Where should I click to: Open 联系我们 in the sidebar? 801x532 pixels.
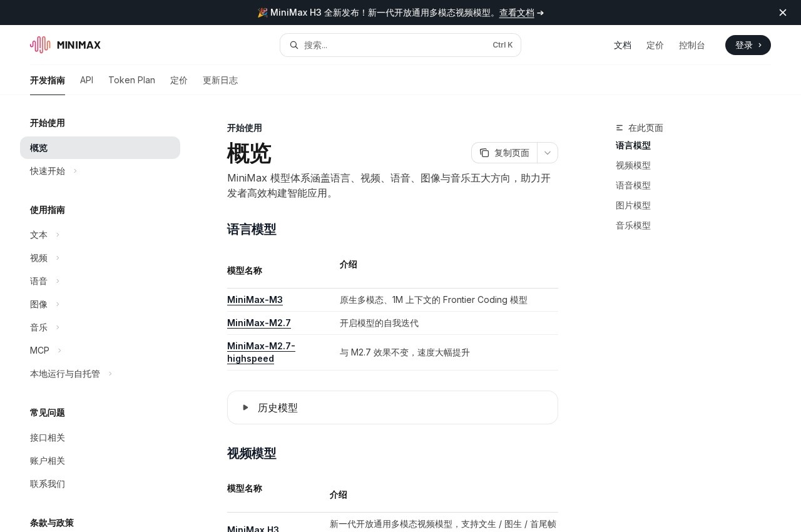pos(48,484)
